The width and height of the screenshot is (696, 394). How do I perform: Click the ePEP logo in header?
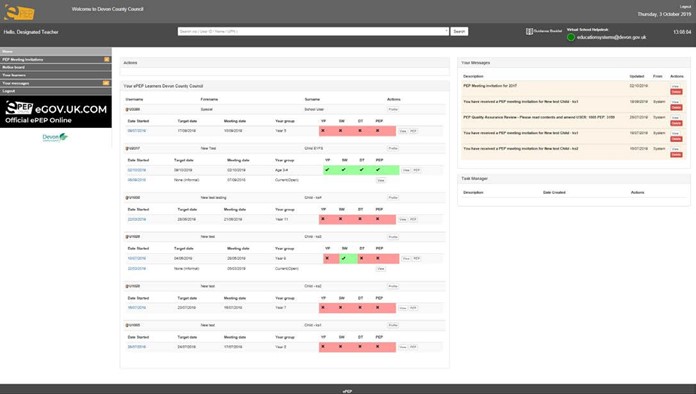point(19,12)
